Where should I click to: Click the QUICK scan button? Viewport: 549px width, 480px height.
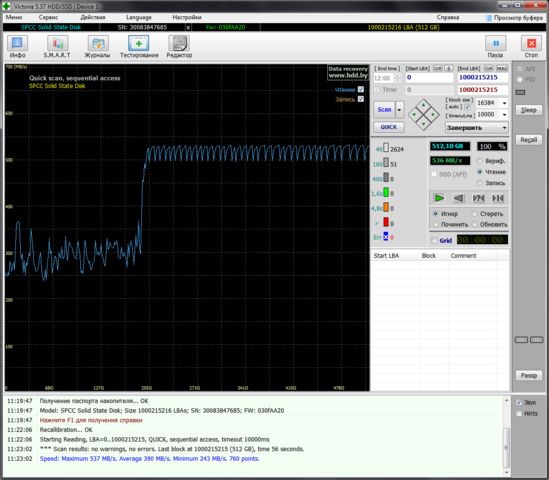pos(389,127)
